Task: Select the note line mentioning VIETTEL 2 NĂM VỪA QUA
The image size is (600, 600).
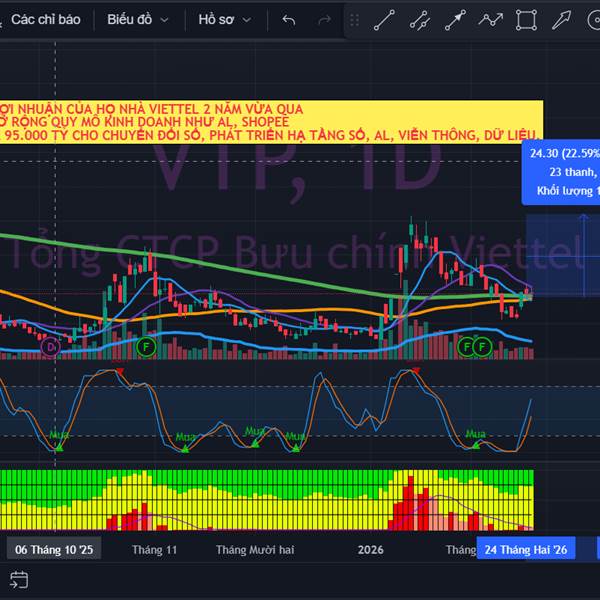Action: (152, 109)
